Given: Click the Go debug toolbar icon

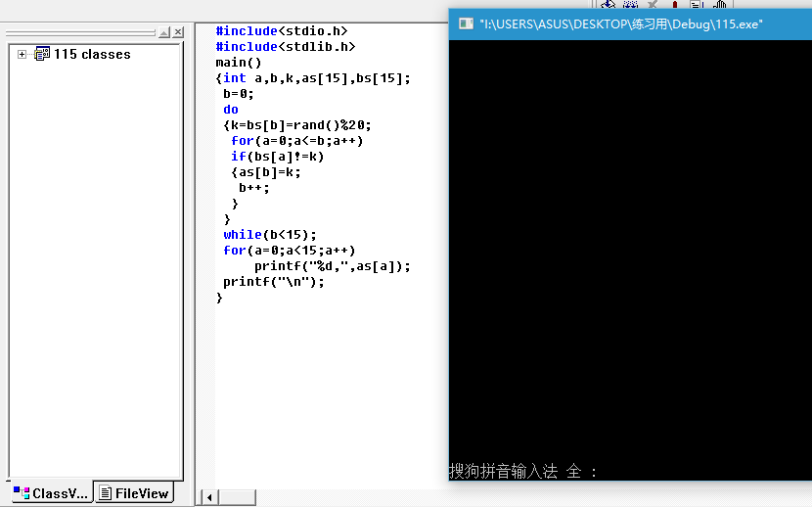Looking at the screenshot, I should (697, 4).
